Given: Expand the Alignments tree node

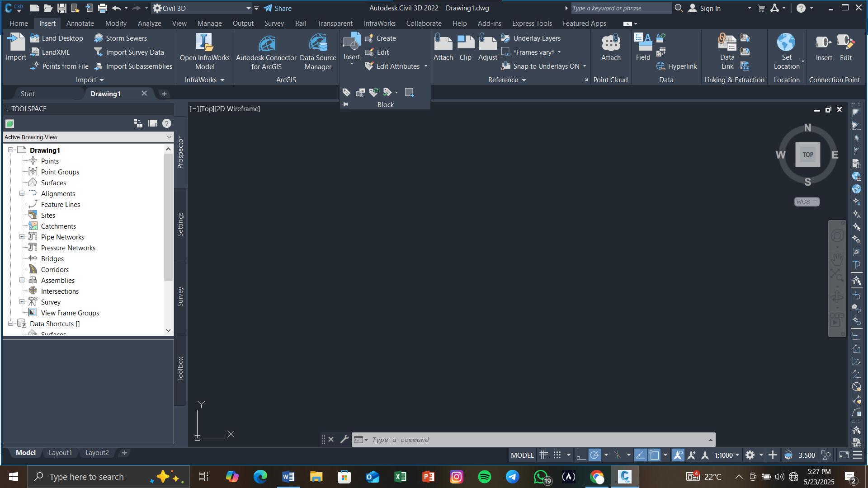Looking at the screenshot, I should pos(22,193).
